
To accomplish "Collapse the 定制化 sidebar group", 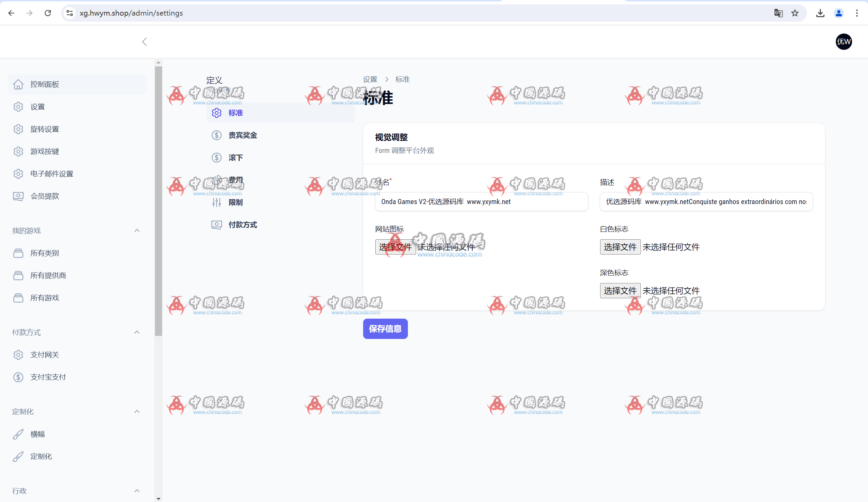I will 137,411.
